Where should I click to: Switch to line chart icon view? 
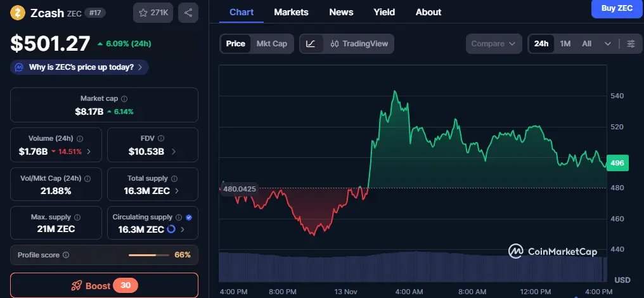pyautogui.click(x=311, y=44)
